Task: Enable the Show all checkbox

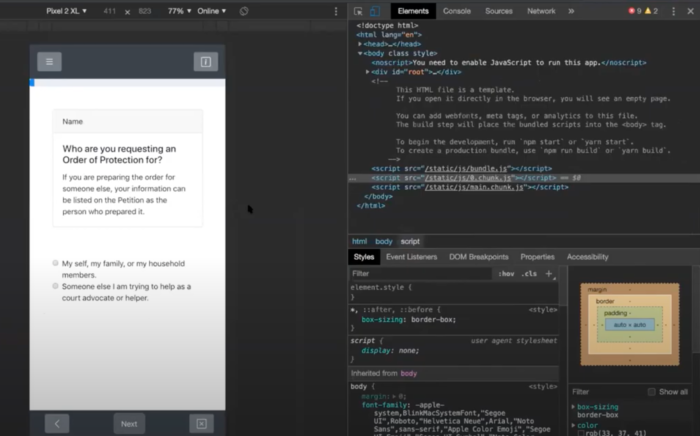Action: click(653, 392)
